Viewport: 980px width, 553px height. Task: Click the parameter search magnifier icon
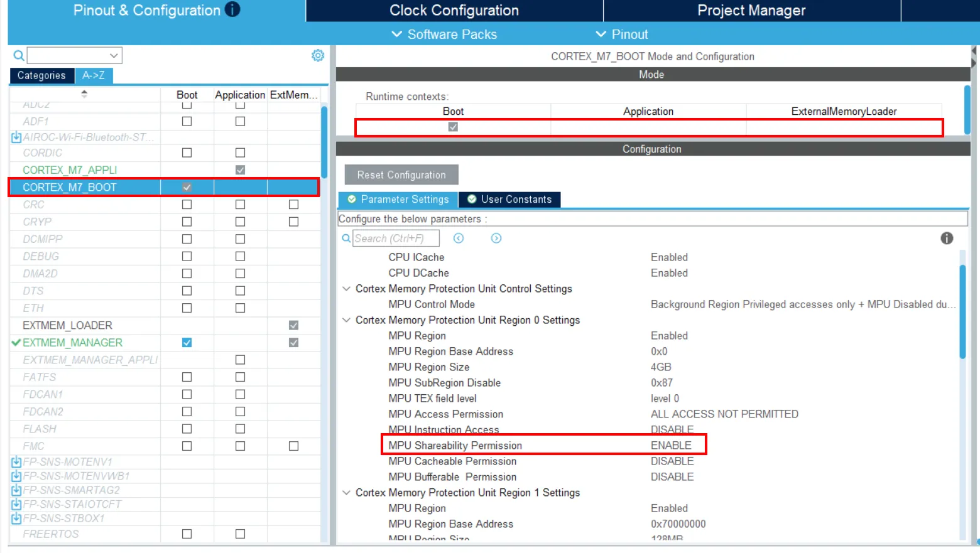coord(346,239)
